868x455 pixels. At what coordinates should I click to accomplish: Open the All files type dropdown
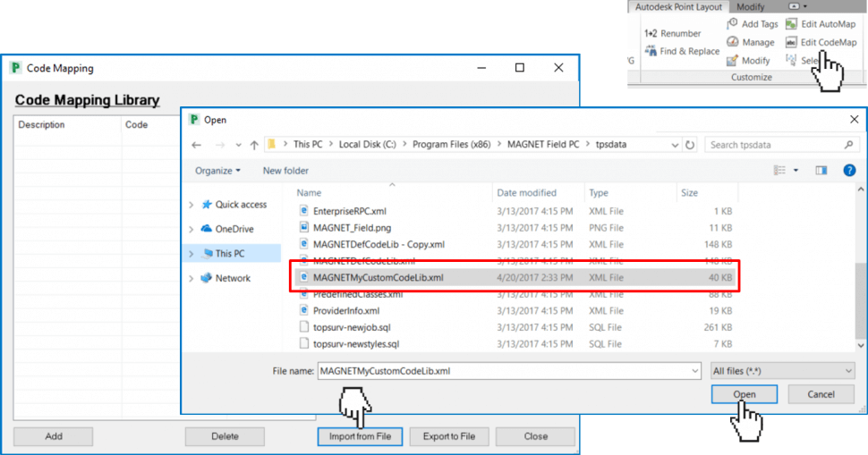click(781, 370)
